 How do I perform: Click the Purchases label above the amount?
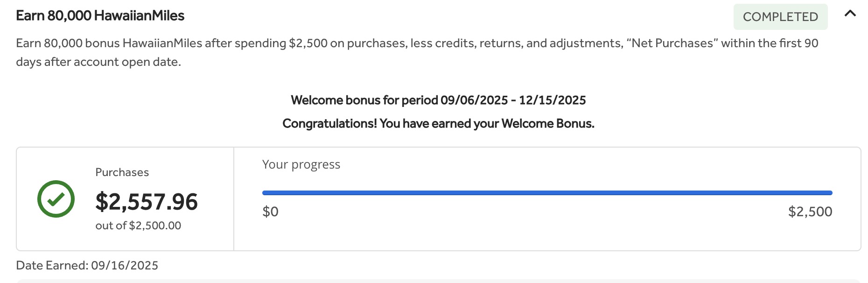click(122, 172)
